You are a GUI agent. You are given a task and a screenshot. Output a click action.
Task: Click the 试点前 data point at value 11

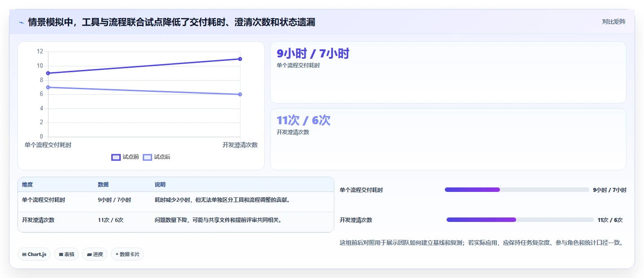click(x=240, y=59)
